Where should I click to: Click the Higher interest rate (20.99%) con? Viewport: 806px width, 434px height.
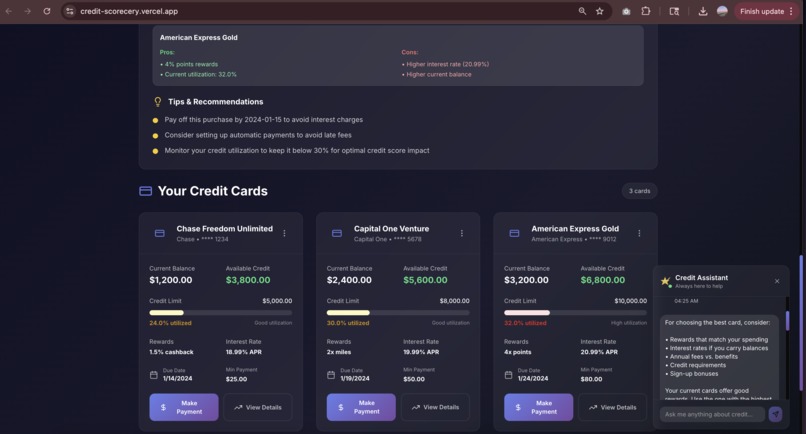click(447, 64)
